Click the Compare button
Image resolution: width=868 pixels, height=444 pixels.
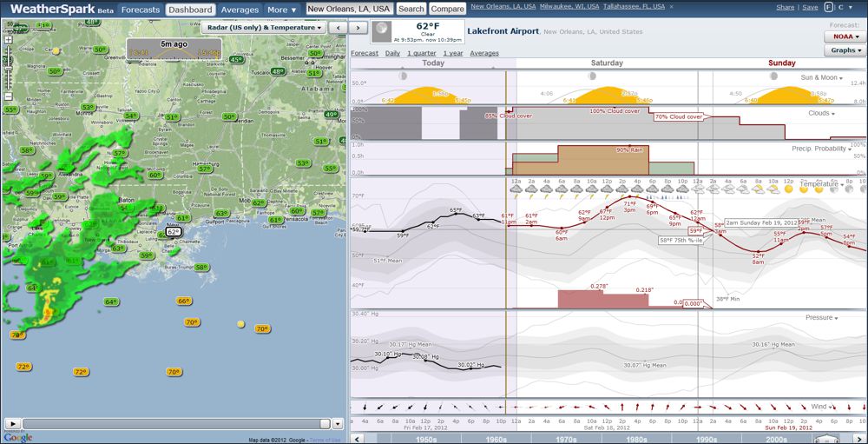pos(447,9)
